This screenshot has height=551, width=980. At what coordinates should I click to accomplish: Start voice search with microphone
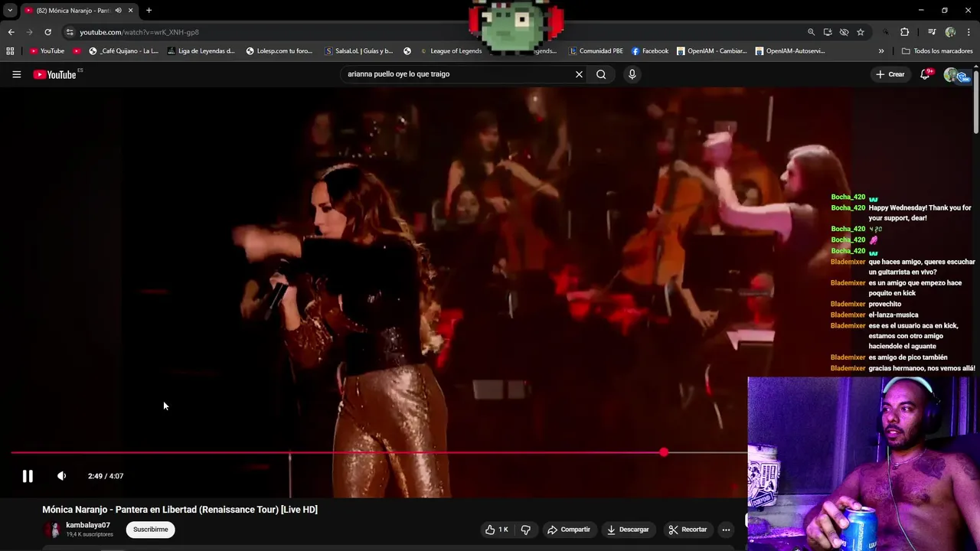point(632,74)
